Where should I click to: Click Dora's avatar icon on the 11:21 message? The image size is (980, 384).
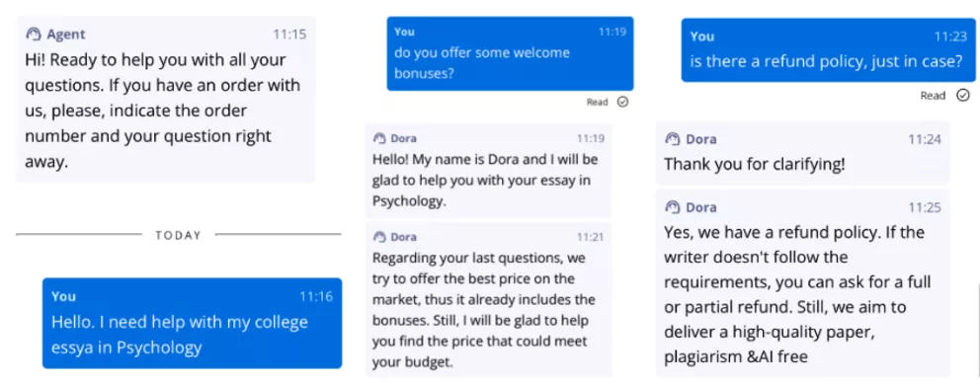(378, 237)
